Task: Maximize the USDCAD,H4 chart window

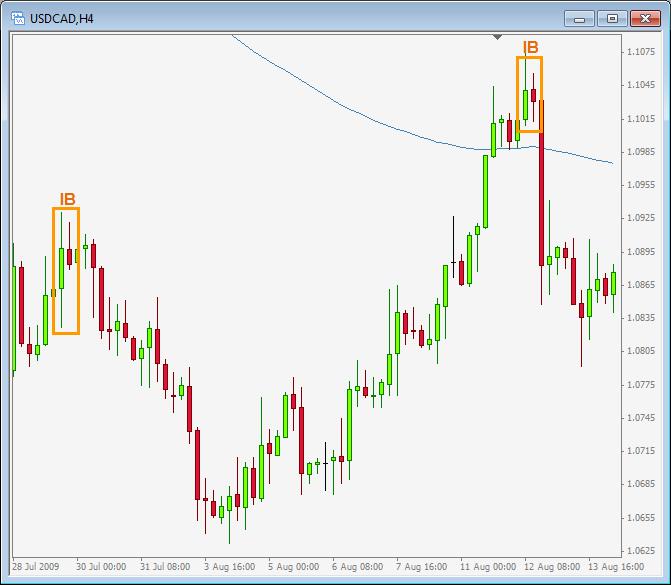Action: pyautogui.click(x=612, y=19)
